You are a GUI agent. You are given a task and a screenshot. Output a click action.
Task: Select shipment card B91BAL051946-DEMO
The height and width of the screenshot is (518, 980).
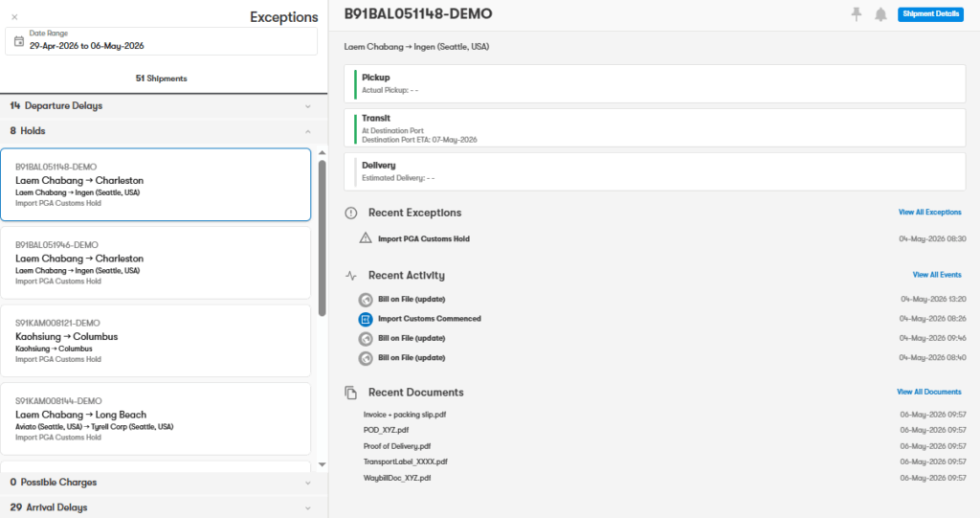click(x=156, y=262)
